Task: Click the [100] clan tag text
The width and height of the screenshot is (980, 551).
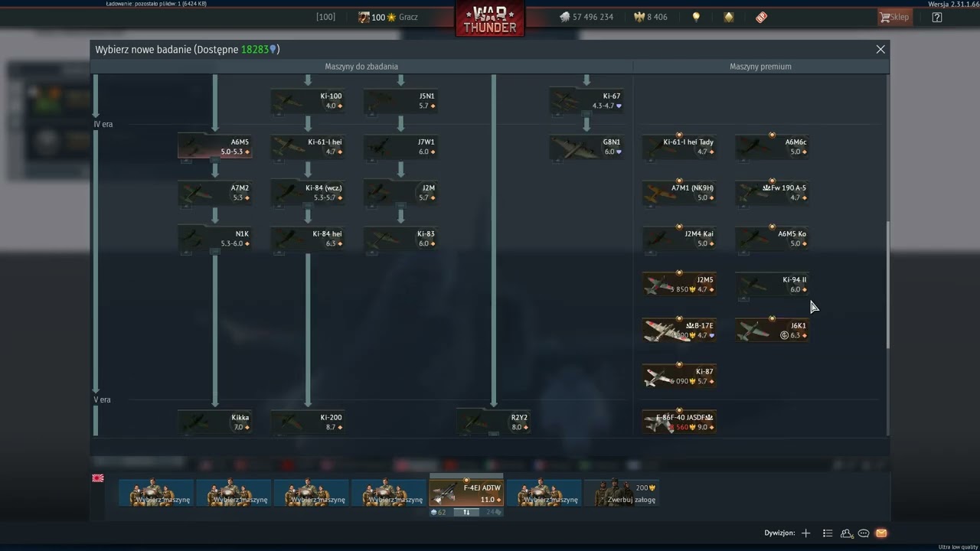Action: click(325, 17)
